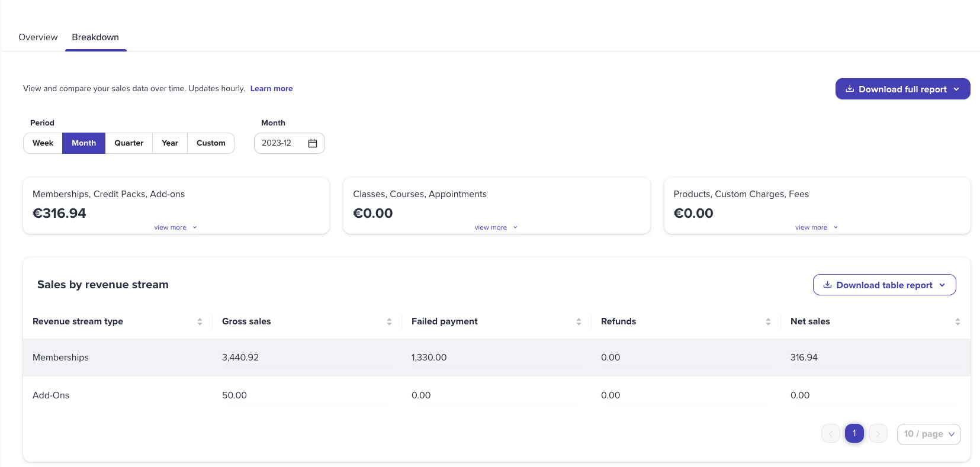The height and width of the screenshot is (467, 980).
Task: Sort by the Refunds column
Action: point(768,321)
